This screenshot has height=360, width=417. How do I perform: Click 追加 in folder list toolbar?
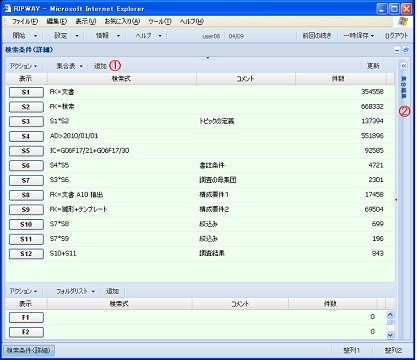(x=112, y=291)
